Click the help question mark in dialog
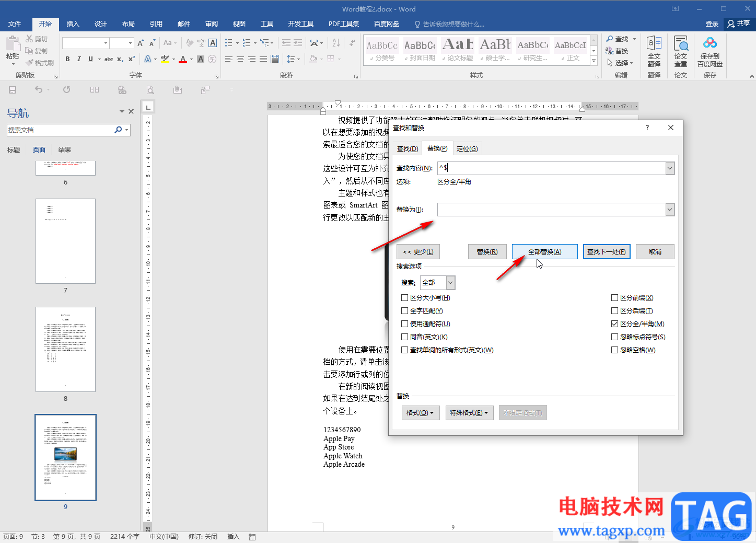This screenshot has height=543, width=756. [647, 128]
